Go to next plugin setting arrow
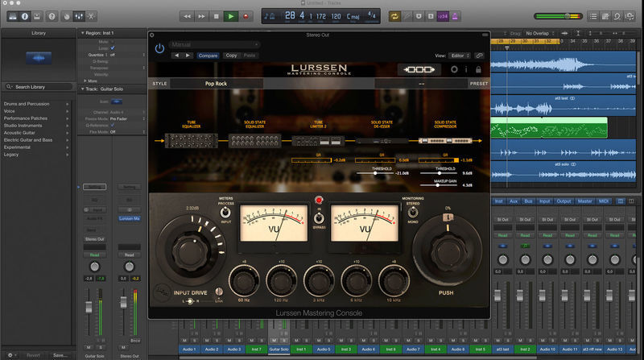644x360 pixels. pos(188,56)
